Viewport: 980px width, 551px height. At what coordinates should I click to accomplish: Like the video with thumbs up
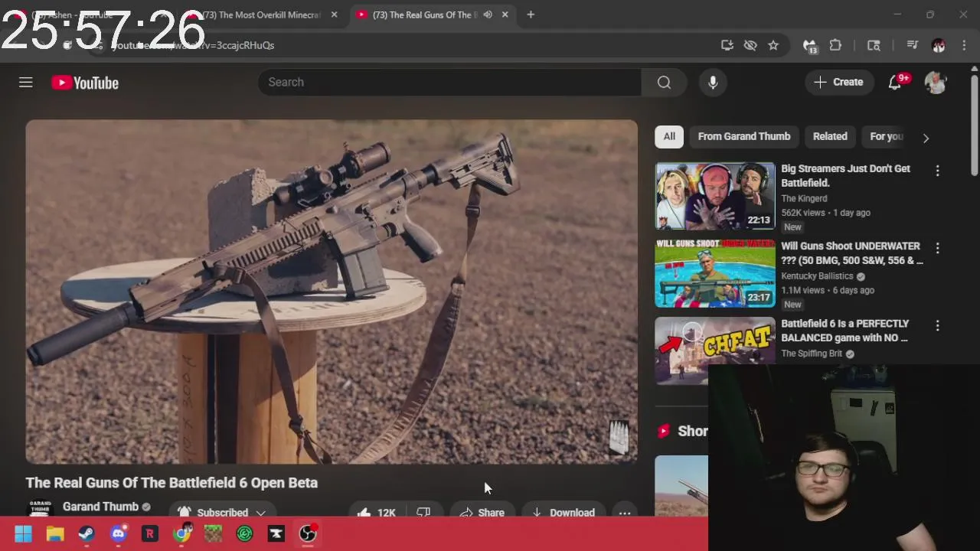coord(377,512)
